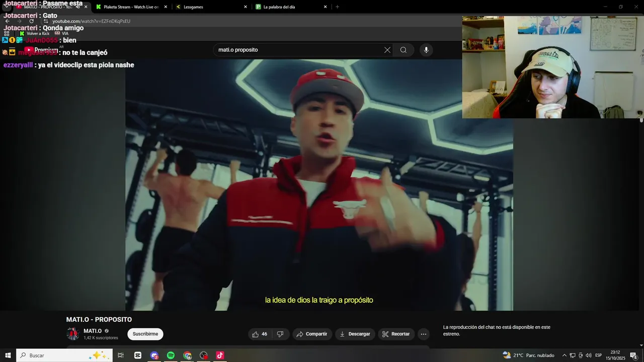Click the address bar URL
The width and height of the screenshot is (644, 362).
pyautogui.click(x=91, y=21)
